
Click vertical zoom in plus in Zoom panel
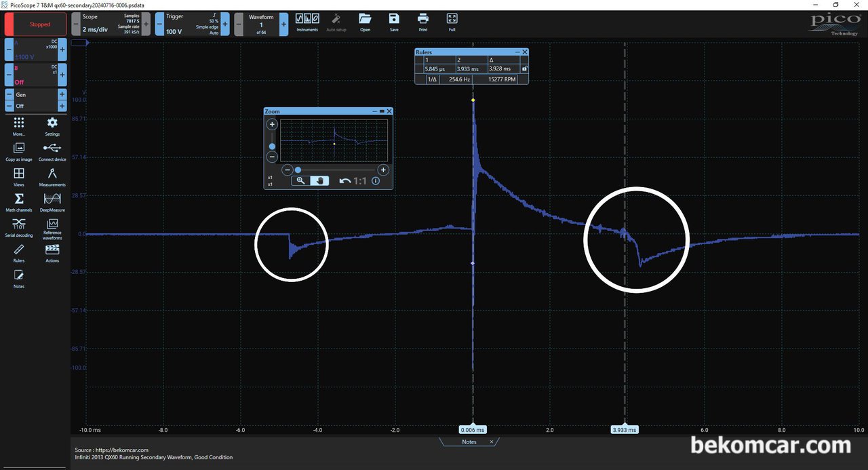(272, 125)
